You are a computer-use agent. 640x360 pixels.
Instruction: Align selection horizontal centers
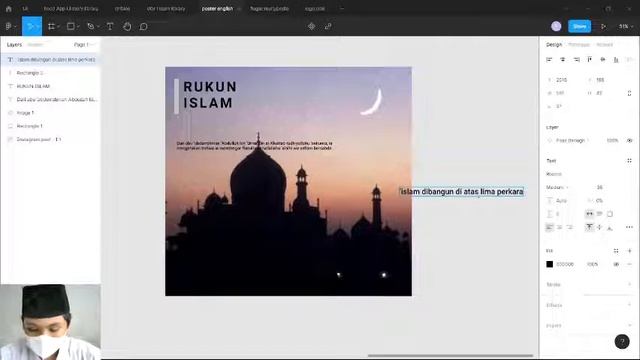(x=563, y=60)
